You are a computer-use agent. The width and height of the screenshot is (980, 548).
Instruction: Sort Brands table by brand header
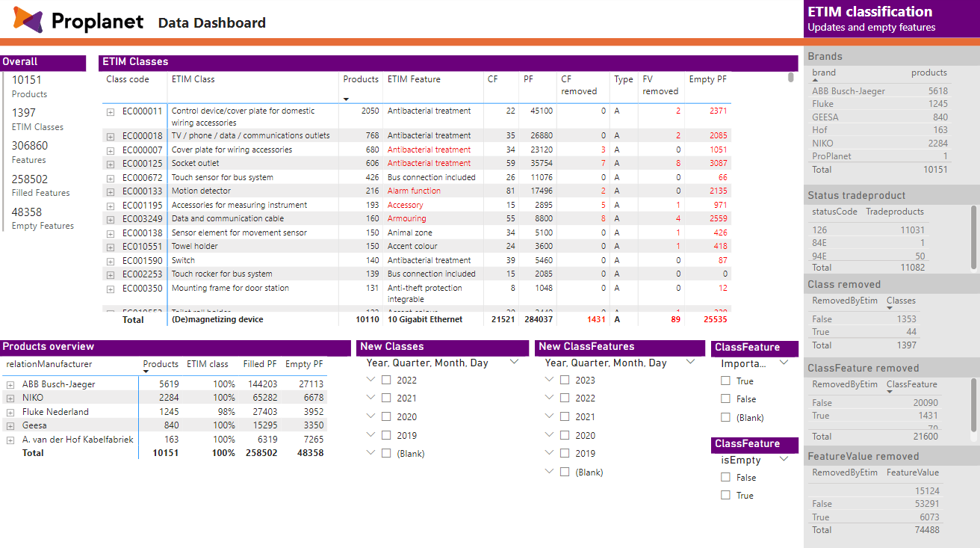click(824, 73)
